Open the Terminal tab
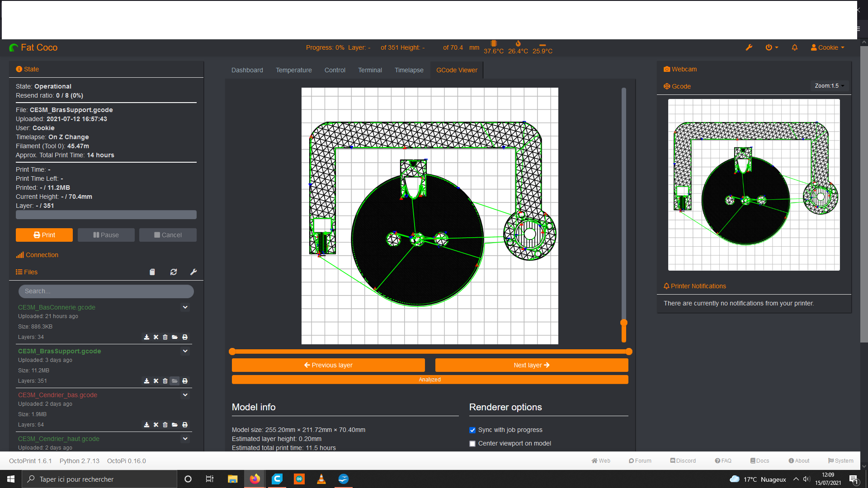The height and width of the screenshot is (488, 868). point(370,70)
